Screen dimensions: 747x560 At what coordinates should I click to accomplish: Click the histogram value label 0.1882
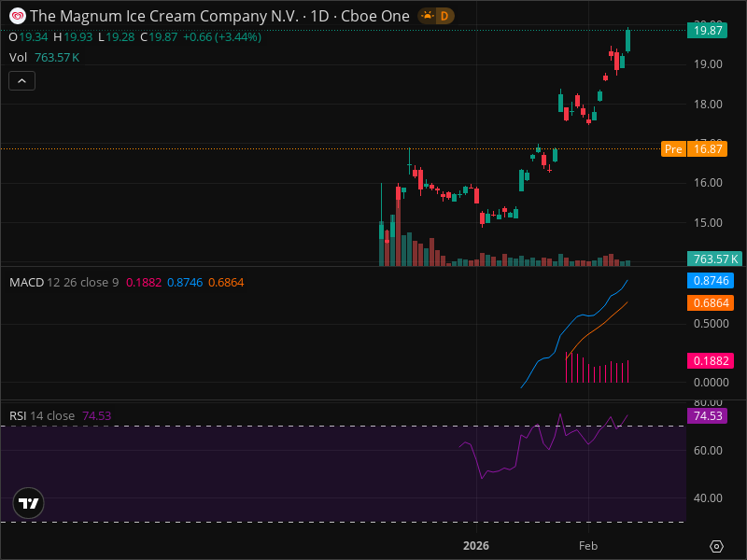point(711,360)
